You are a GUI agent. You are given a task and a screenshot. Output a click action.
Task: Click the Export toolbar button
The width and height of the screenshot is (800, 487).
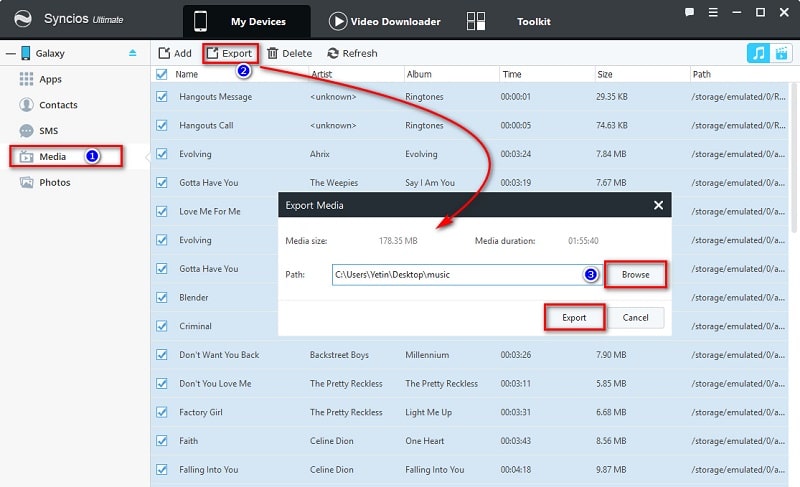(x=230, y=53)
